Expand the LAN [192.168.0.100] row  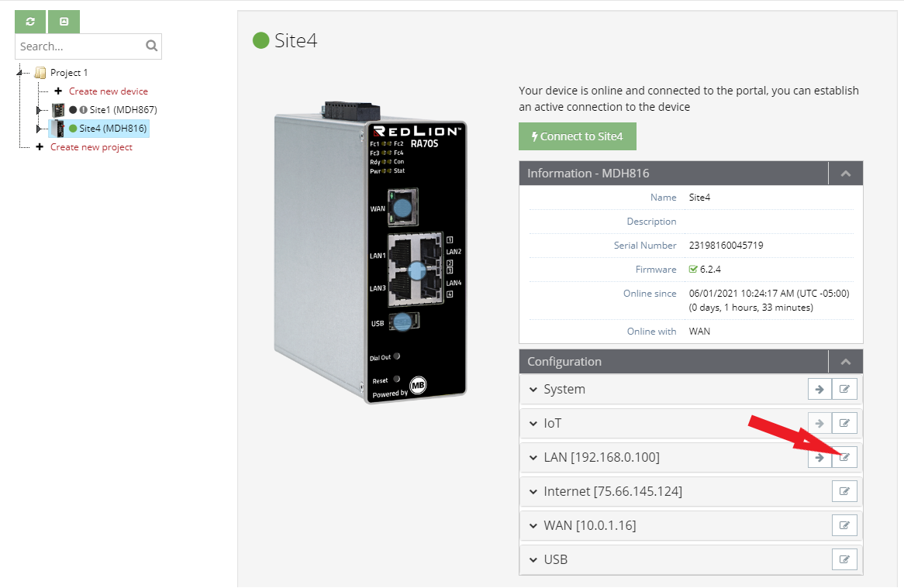click(x=533, y=458)
